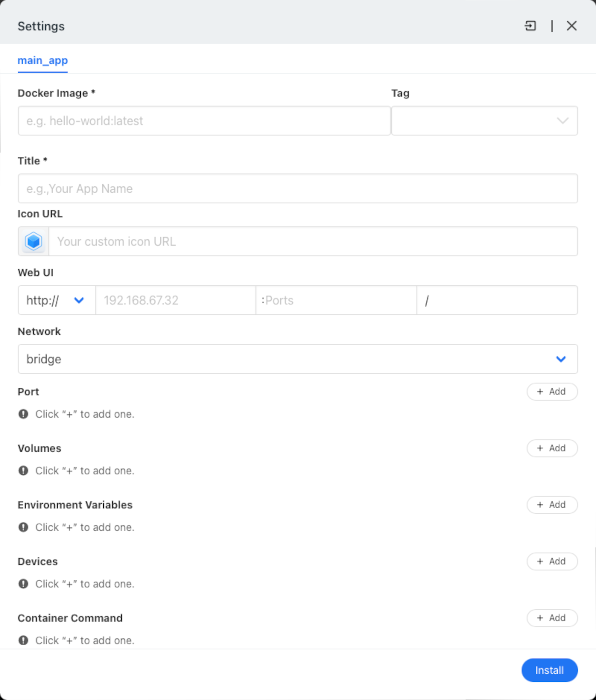
Task: Click the info icon under Devices
Action: (x=23, y=584)
